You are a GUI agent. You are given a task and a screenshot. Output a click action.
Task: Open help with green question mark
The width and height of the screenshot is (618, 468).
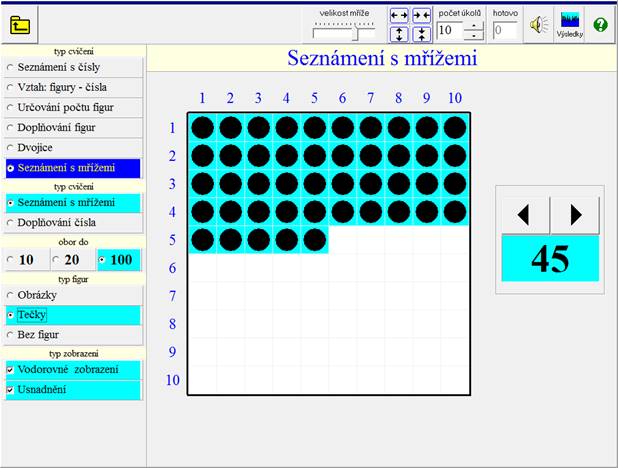click(x=600, y=25)
